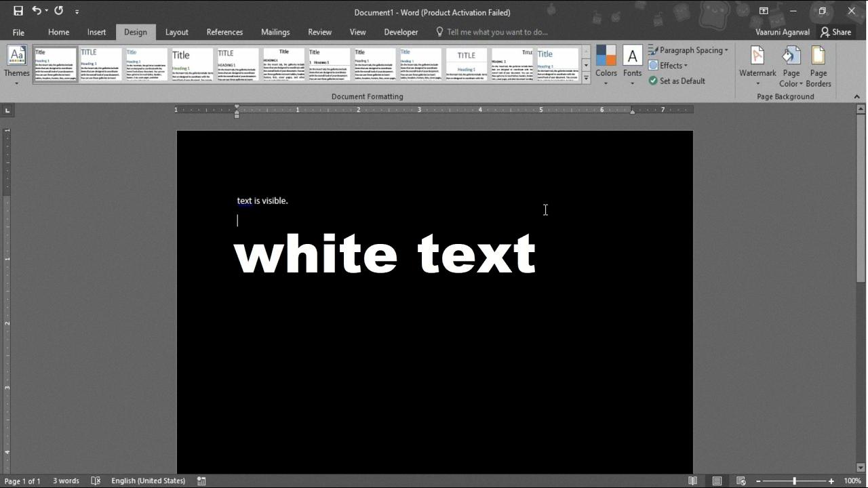Click the Redo icon in title bar

coord(59,11)
